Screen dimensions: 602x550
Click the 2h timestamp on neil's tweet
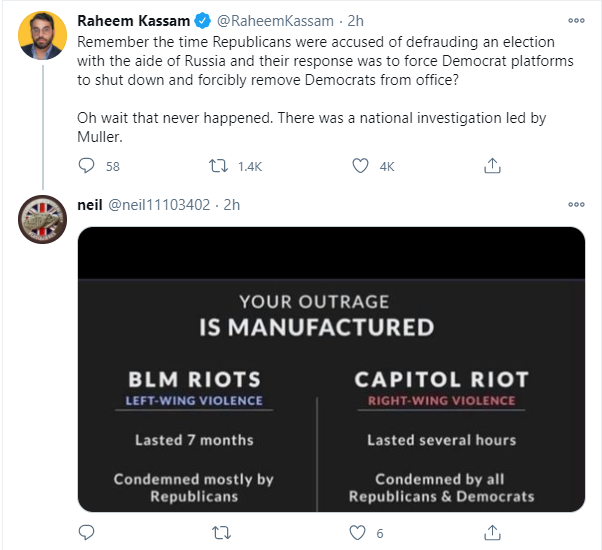(232, 204)
